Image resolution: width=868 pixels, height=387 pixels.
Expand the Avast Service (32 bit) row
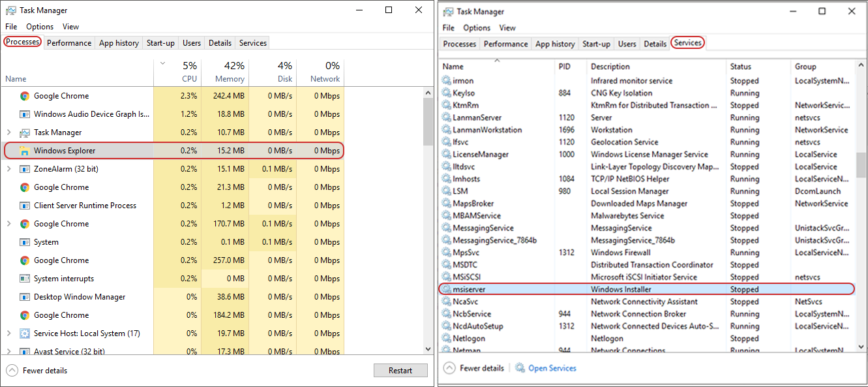(x=8, y=352)
